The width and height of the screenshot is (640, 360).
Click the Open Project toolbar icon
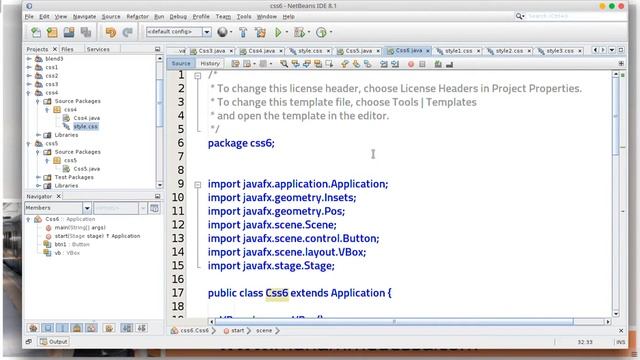(69, 32)
